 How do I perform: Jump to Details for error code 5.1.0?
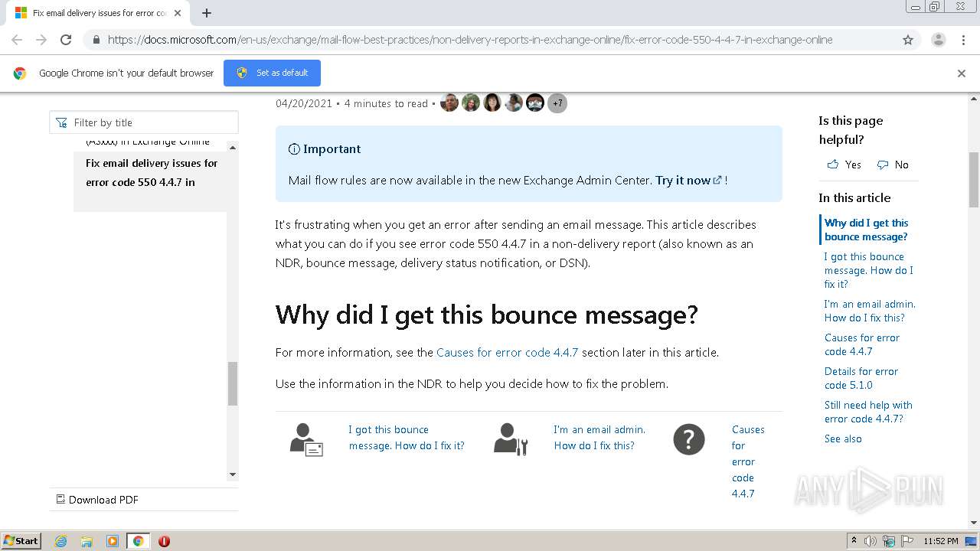tap(861, 378)
